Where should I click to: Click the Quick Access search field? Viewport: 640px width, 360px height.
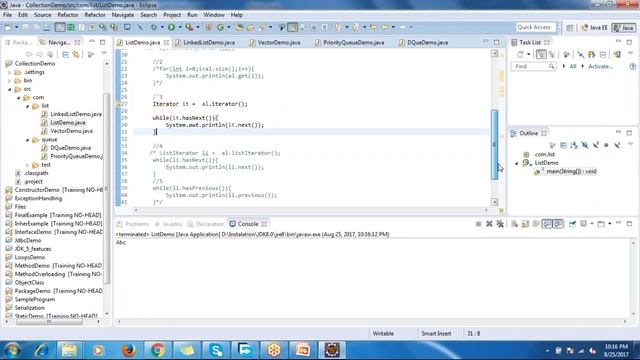point(536,27)
